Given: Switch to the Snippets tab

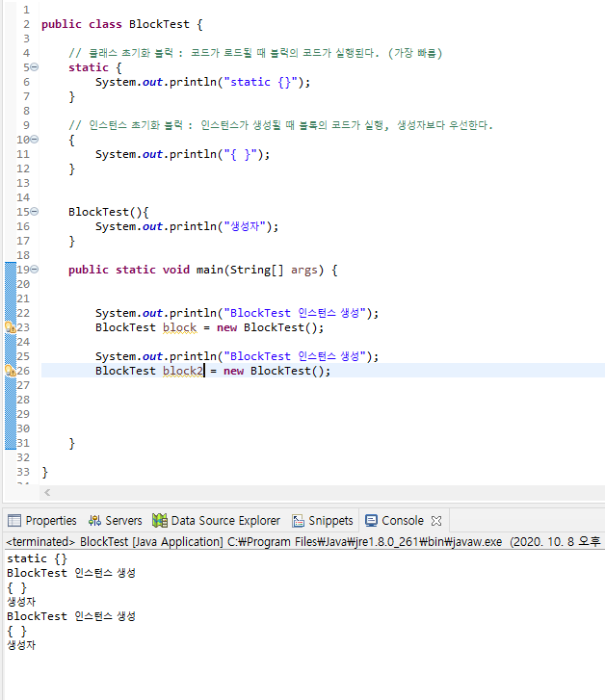Looking at the screenshot, I should tap(323, 521).
